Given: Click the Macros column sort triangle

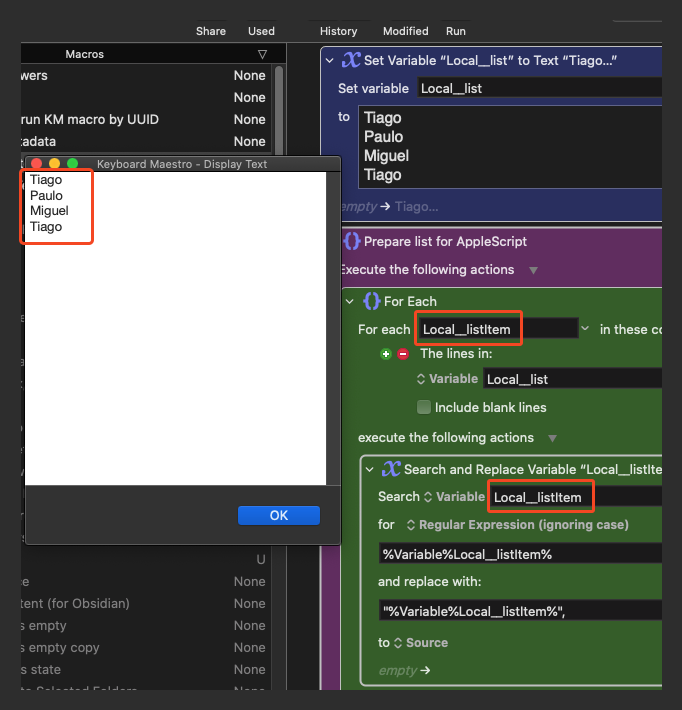Looking at the screenshot, I should coord(262,54).
